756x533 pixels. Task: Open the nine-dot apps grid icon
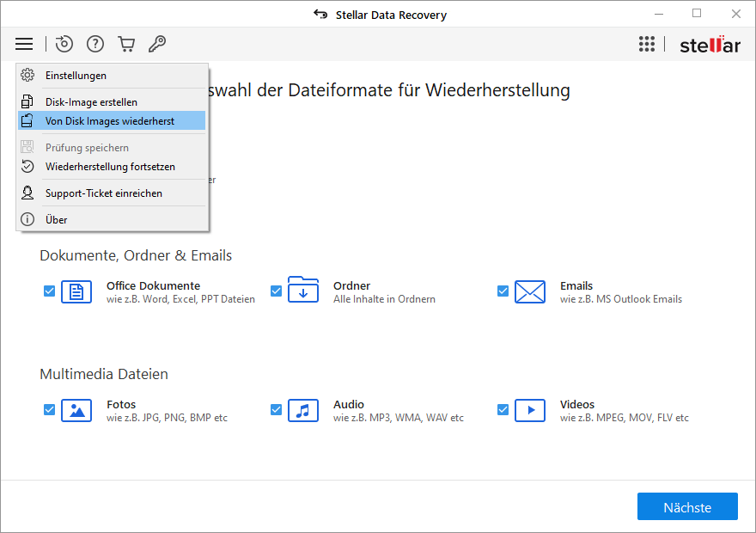click(647, 44)
